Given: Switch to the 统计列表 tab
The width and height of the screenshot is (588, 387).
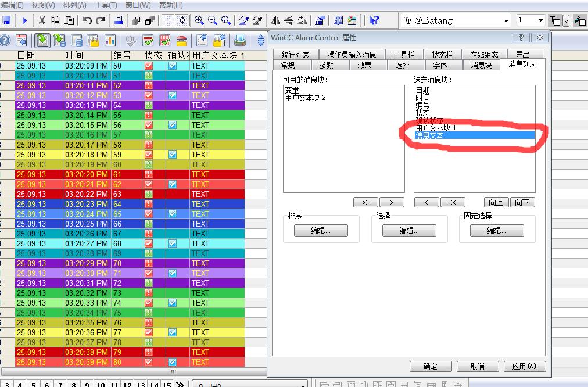Looking at the screenshot, I should (x=296, y=55).
